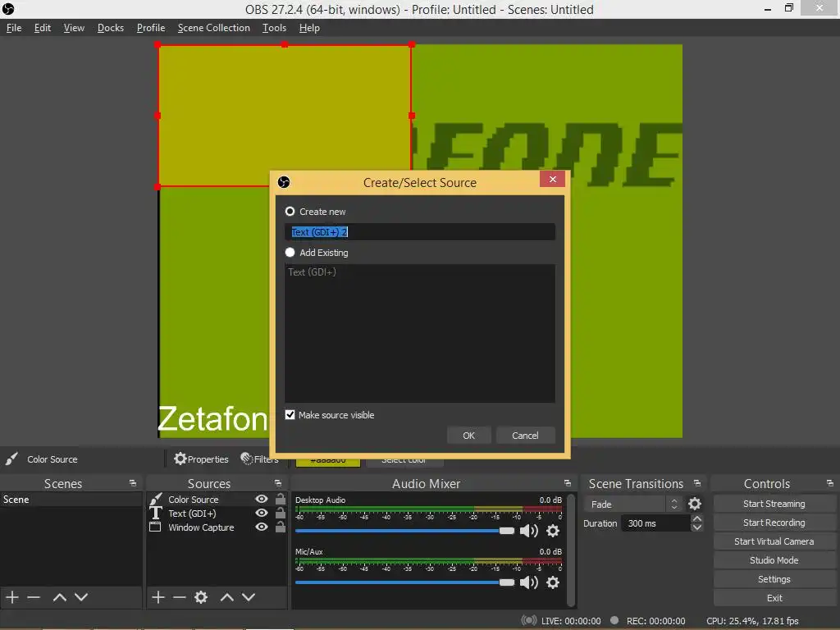Open Mic/Aux settings gear
840x630 pixels.
[x=553, y=582]
